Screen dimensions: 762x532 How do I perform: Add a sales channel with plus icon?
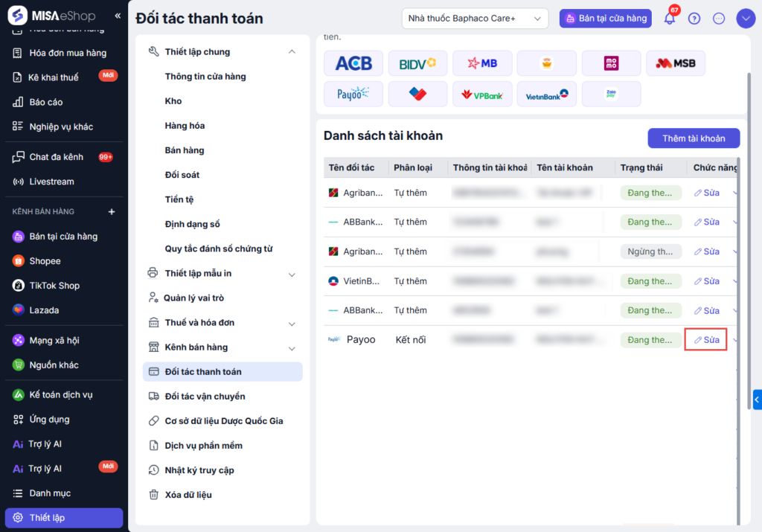(x=112, y=212)
